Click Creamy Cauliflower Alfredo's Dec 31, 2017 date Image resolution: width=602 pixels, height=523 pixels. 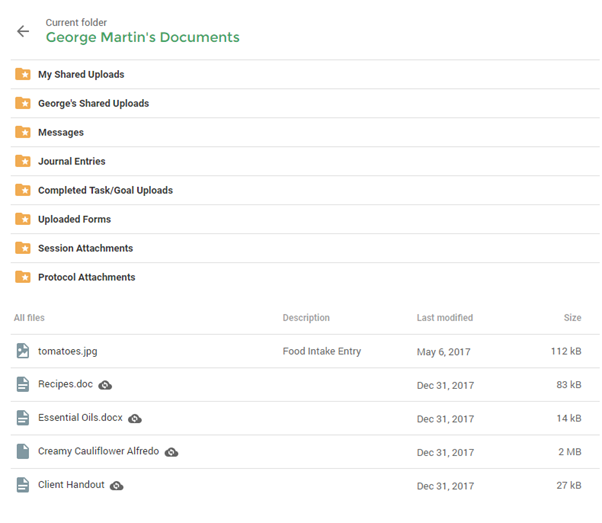coord(445,452)
